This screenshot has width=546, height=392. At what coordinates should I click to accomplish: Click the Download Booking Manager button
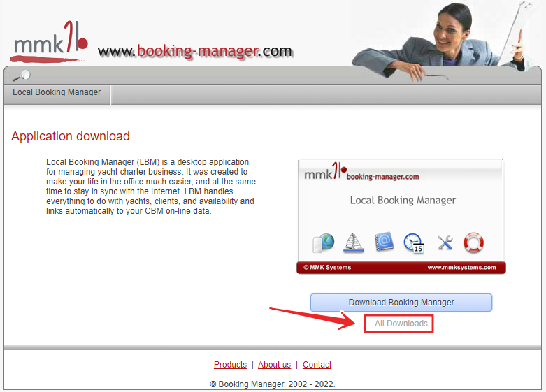tap(401, 302)
